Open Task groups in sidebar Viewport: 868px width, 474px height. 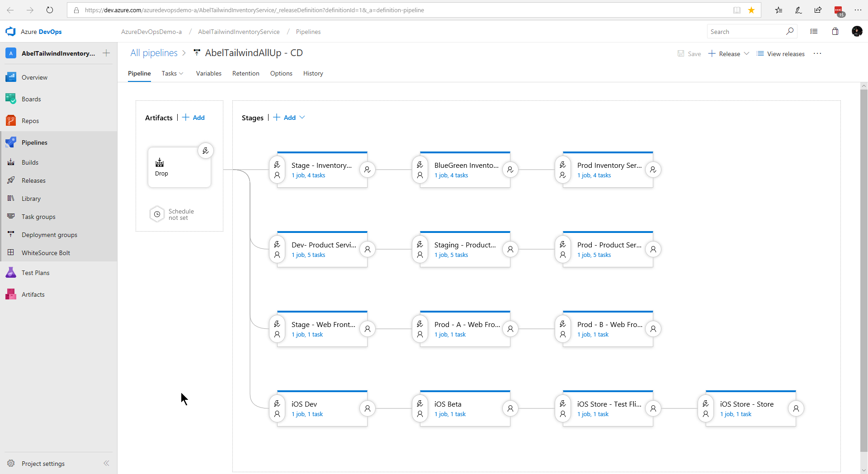pos(38,217)
